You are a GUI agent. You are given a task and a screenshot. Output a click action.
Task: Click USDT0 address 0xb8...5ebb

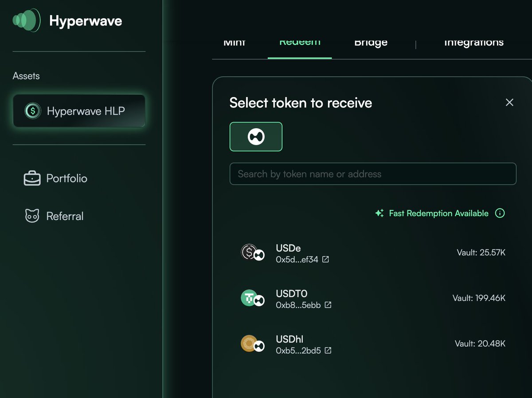(x=298, y=305)
